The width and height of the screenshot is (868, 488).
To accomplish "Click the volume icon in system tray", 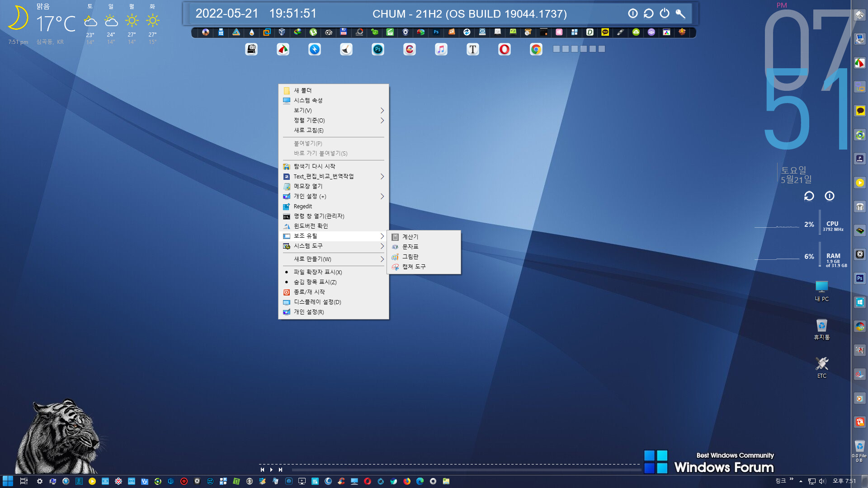I will click(822, 481).
